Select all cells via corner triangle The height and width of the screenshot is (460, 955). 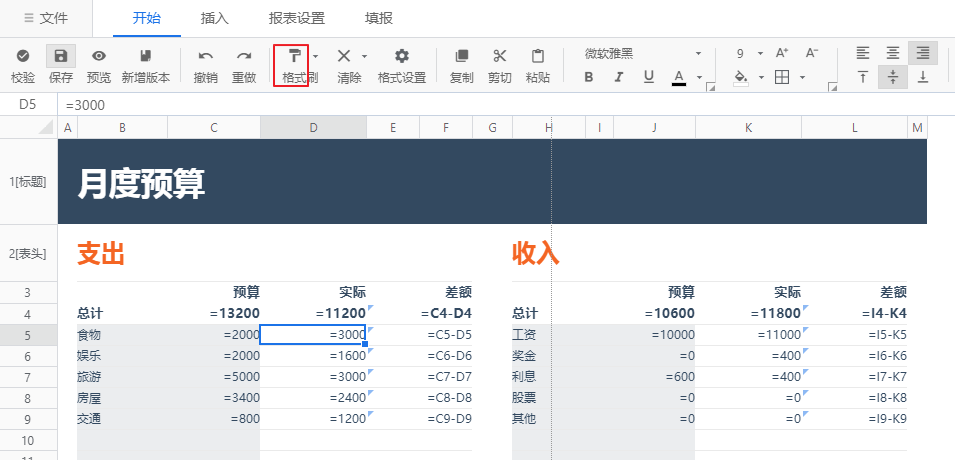pyautogui.click(x=46, y=127)
